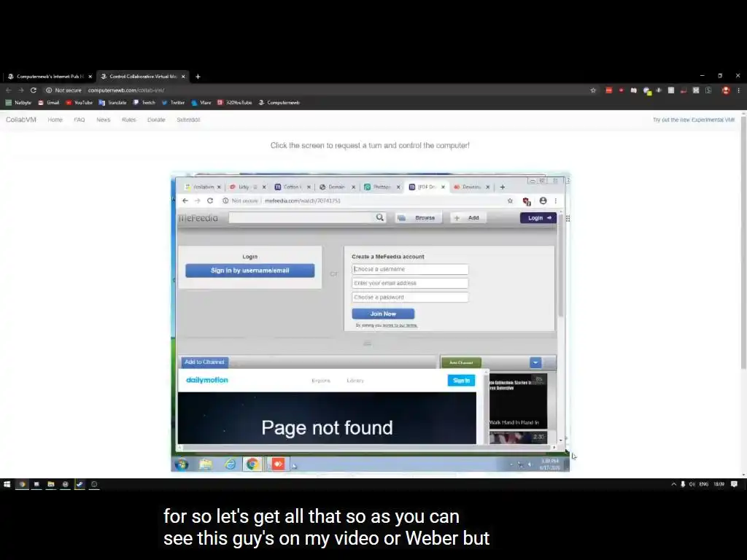Screen dimensions: 747x560
Task: Click Chrome on the VM taskbar
Action: [252, 464]
